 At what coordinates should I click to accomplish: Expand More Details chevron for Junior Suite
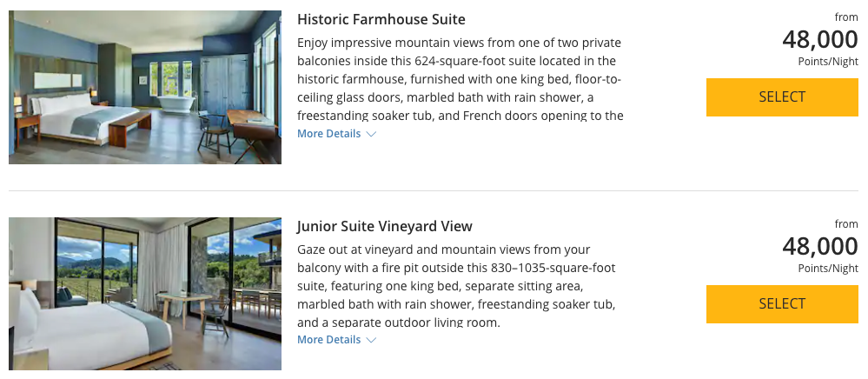click(371, 341)
